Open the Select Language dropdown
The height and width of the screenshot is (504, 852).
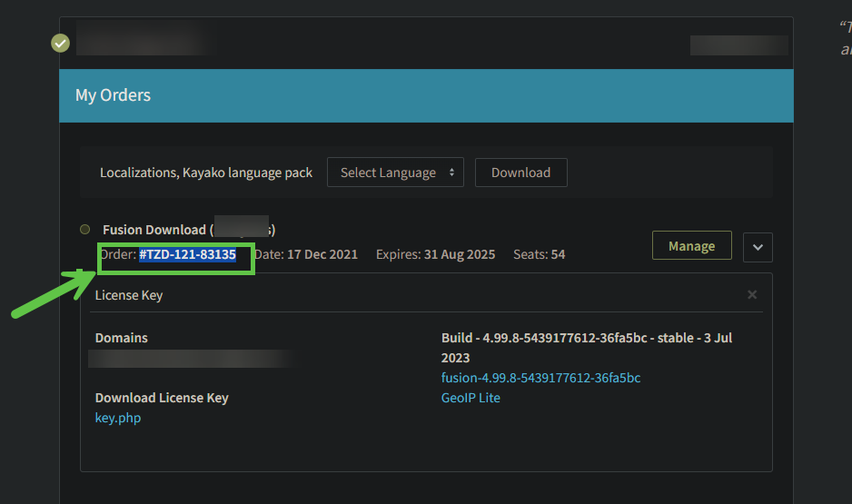click(x=395, y=173)
